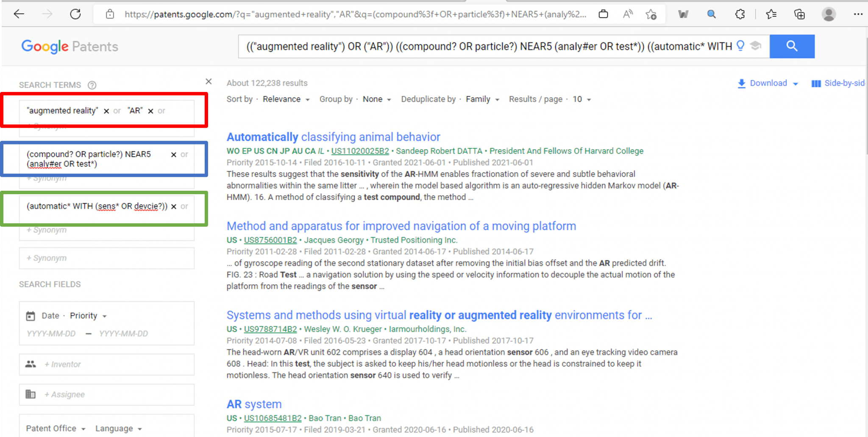
Task: Open the Language filter
Action: click(118, 428)
